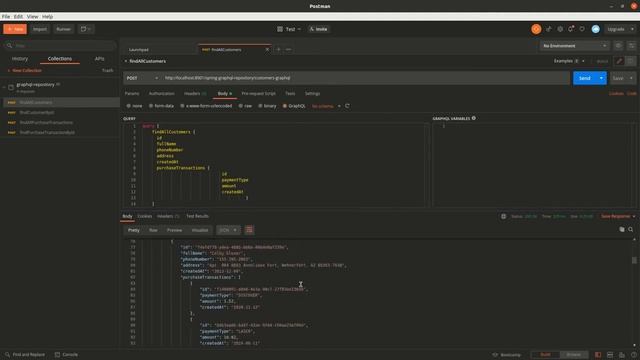The height and width of the screenshot is (360, 640).
Task: Collapse the graphql-repository collection
Action: click(4, 87)
